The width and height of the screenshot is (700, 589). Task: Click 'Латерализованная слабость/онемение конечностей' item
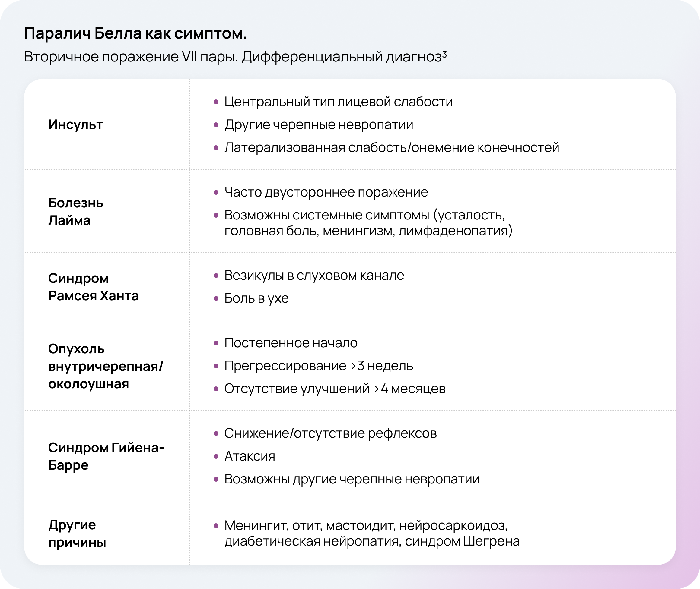pos(391,148)
